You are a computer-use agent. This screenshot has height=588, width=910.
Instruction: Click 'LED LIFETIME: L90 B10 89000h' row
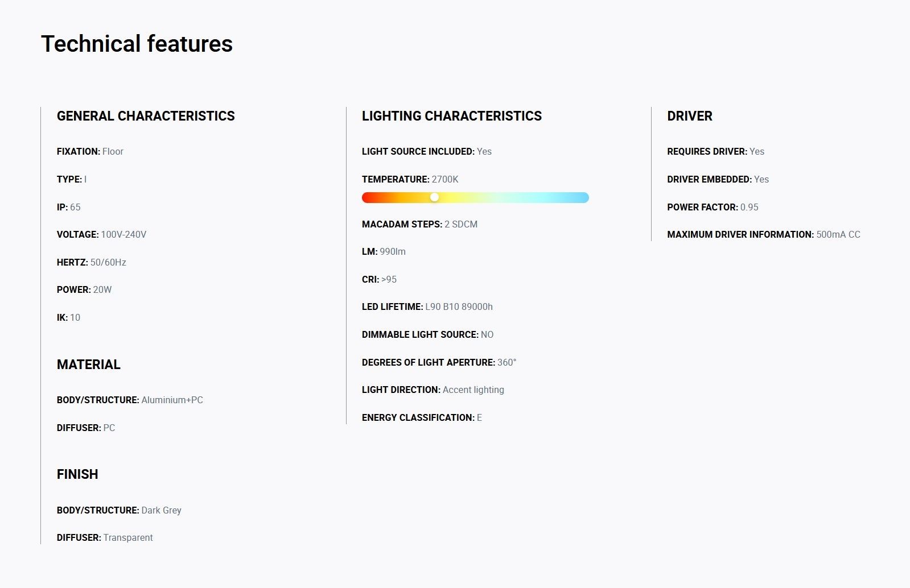[x=427, y=307]
